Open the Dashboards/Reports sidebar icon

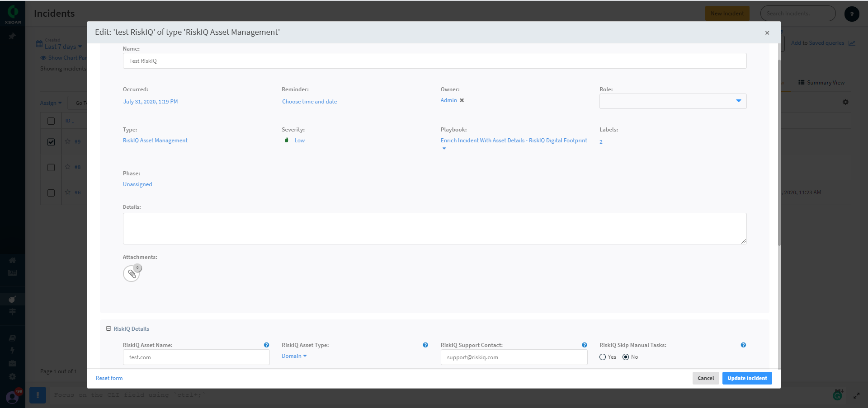click(x=12, y=273)
